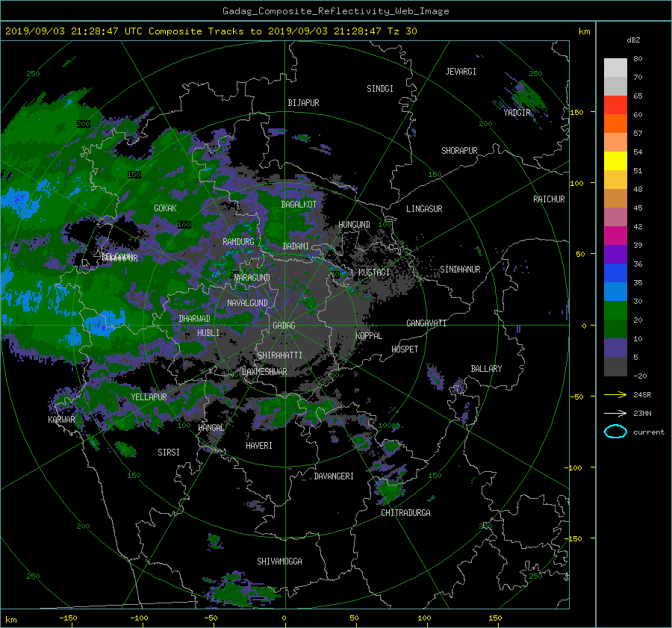This screenshot has height=628, width=672.
Task: Click the LAXMESHWAR label
Action: (264, 372)
